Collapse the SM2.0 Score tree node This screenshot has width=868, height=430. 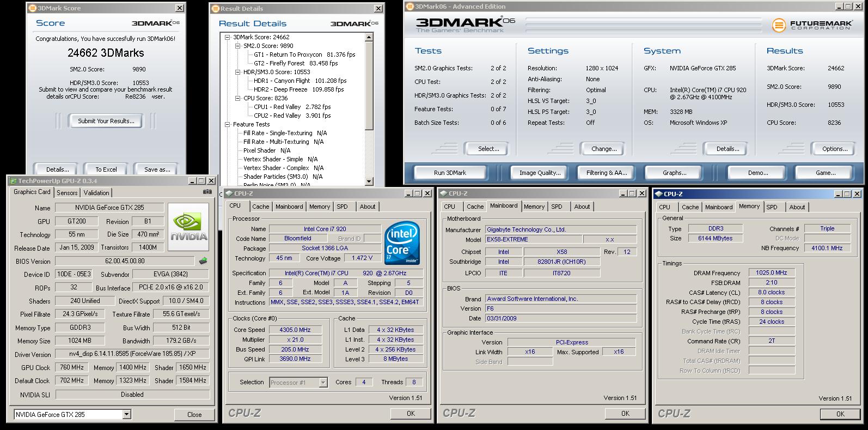point(238,46)
